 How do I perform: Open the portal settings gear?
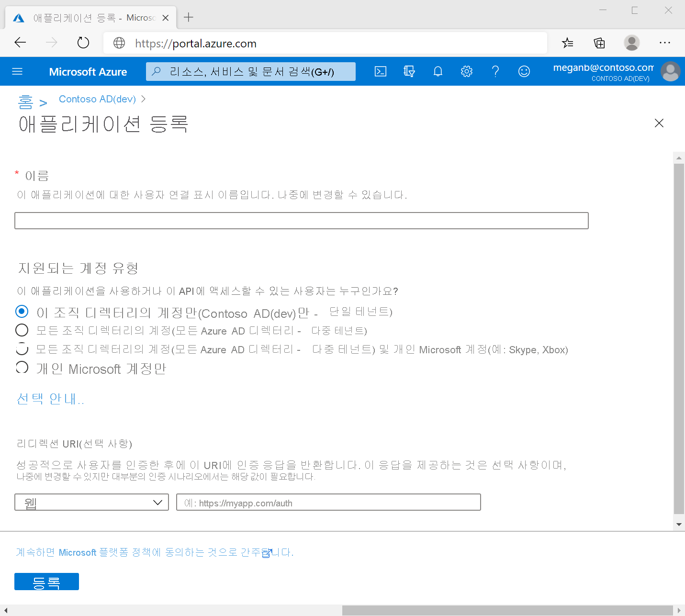pyautogui.click(x=466, y=71)
